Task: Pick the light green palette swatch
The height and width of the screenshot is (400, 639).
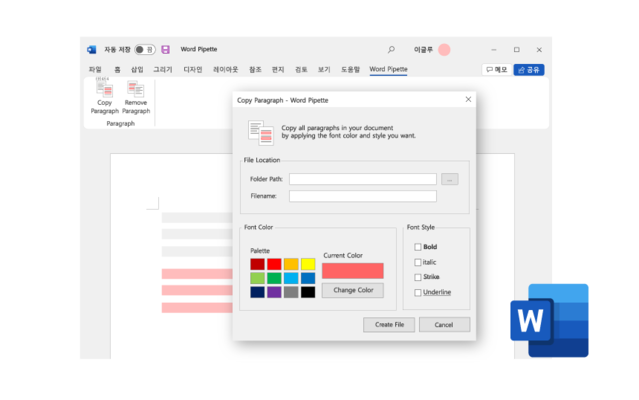Action: click(258, 278)
